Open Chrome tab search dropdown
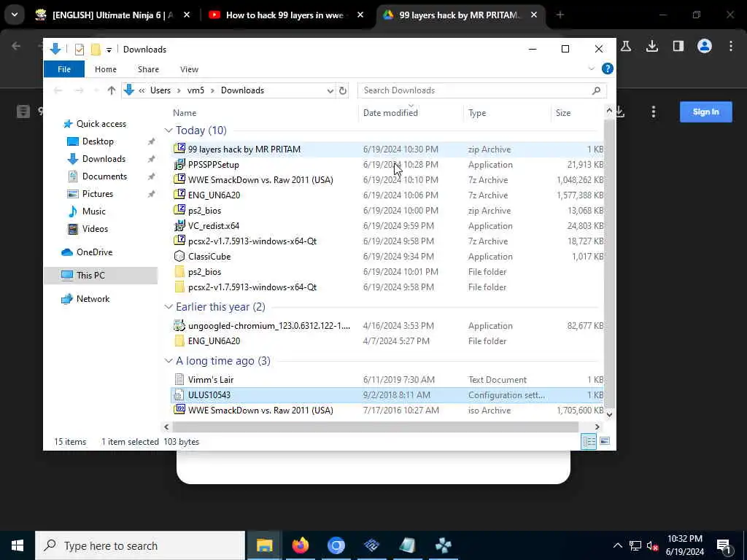The width and height of the screenshot is (747, 560). tap(15, 15)
